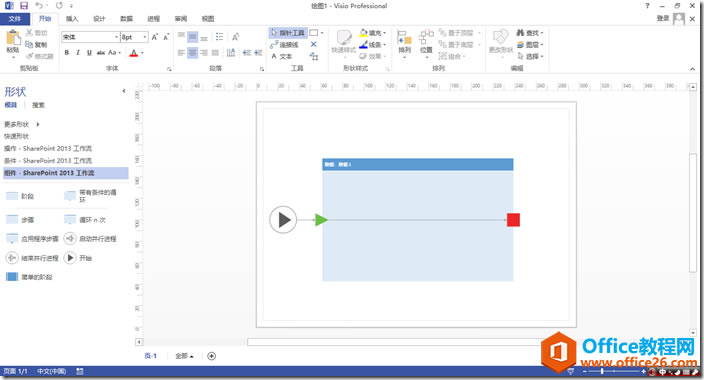Click the 复制 (Copy) button
Screen dimensions: 704x380
click(x=36, y=44)
